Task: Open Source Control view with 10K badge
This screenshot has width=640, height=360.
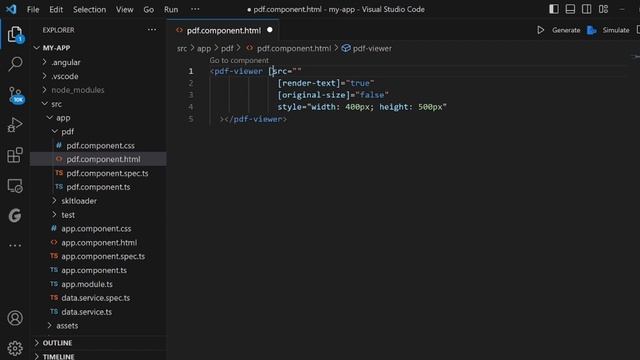Action: tap(16, 95)
